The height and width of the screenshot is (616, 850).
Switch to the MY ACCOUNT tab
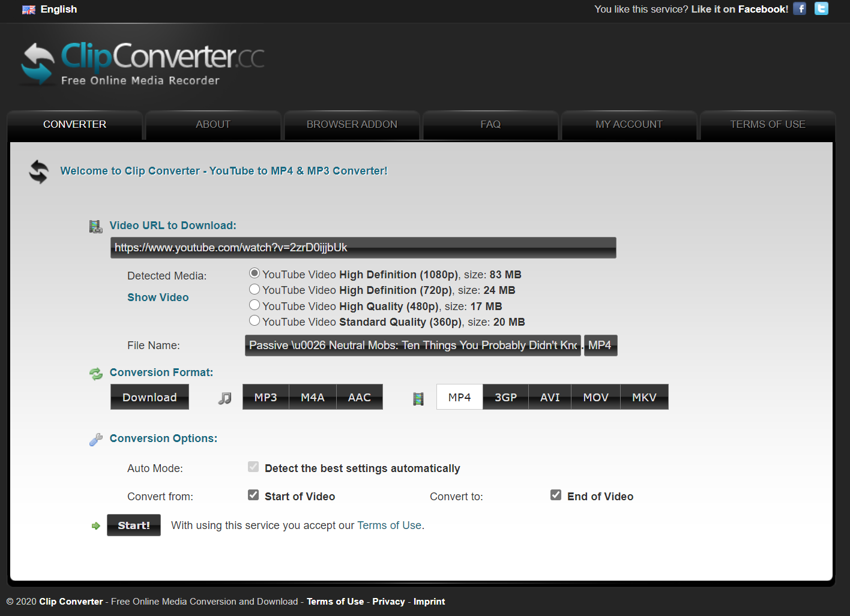[x=629, y=125]
